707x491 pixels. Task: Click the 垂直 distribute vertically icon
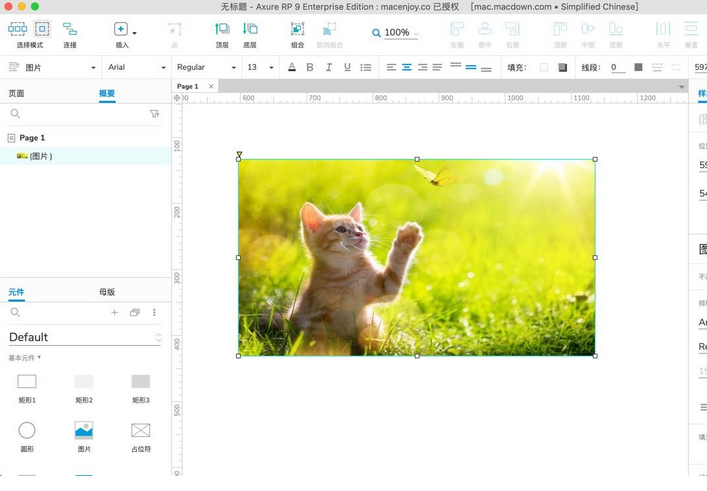coord(691,29)
